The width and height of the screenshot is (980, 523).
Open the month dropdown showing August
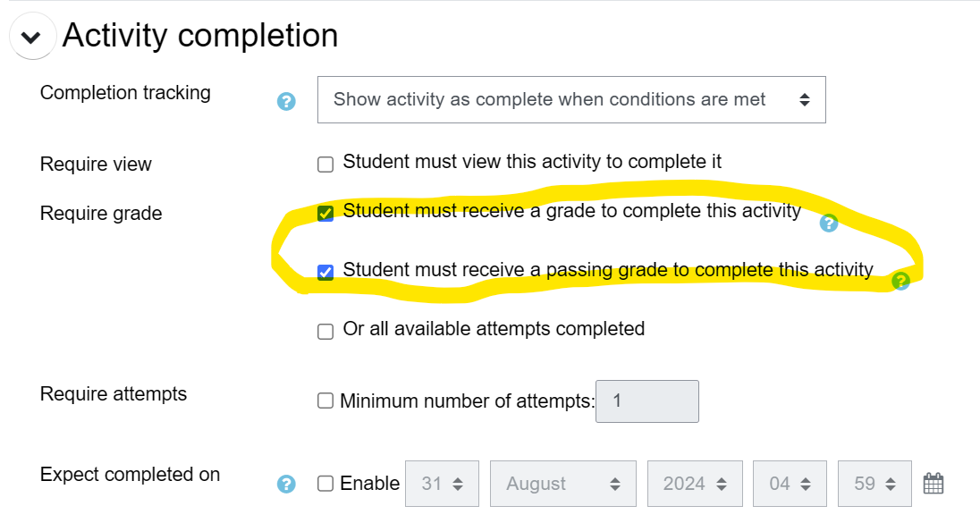pos(563,484)
